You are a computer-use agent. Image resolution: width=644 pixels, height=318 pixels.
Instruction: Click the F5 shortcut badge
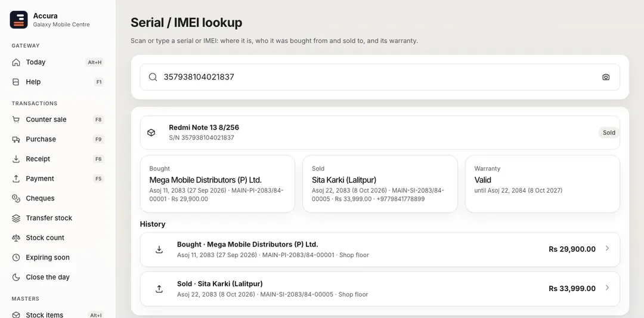coord(98,179)
